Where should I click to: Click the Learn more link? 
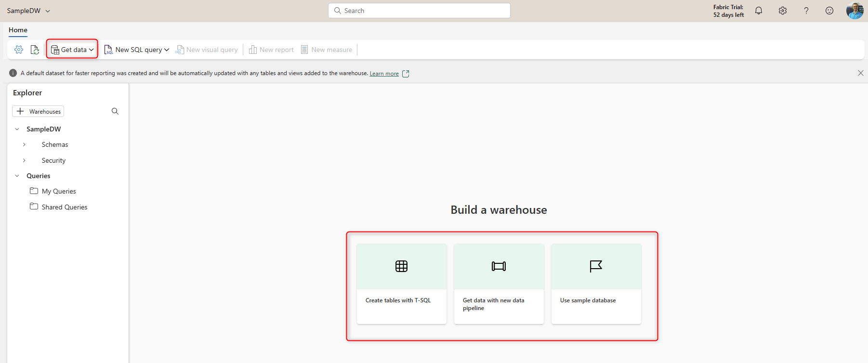pyautogui.click(x=384, y=74)
